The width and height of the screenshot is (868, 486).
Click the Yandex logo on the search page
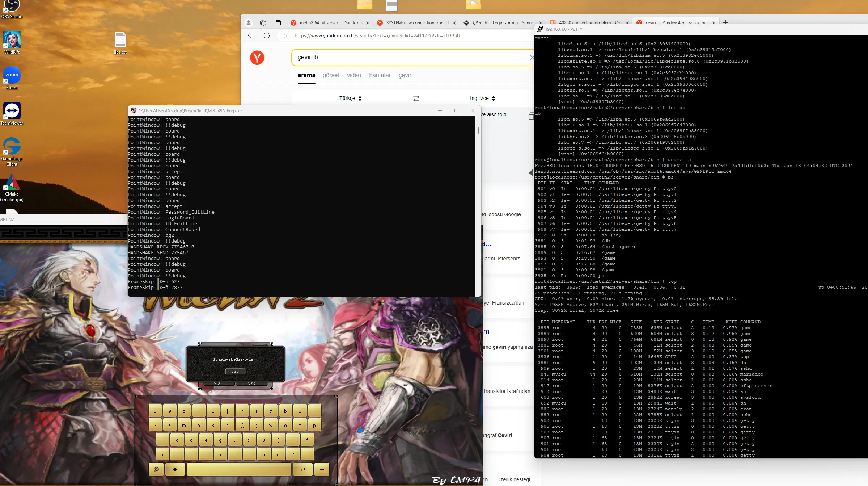click(257, 58)
